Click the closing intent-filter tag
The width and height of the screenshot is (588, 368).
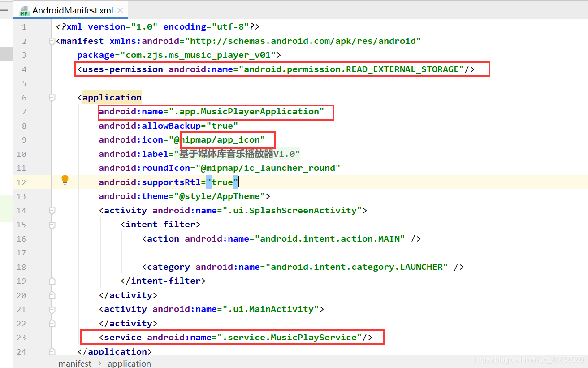click(163, 281)
